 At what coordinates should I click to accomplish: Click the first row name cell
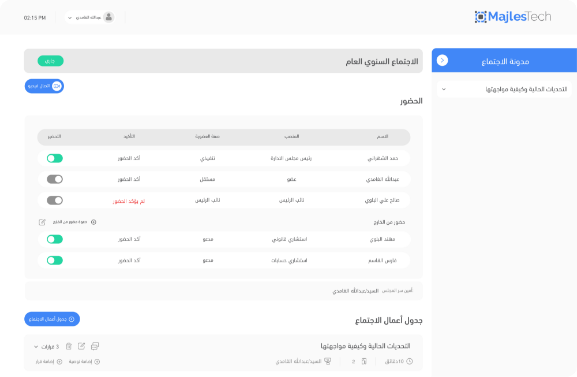[x=383, y=158]
